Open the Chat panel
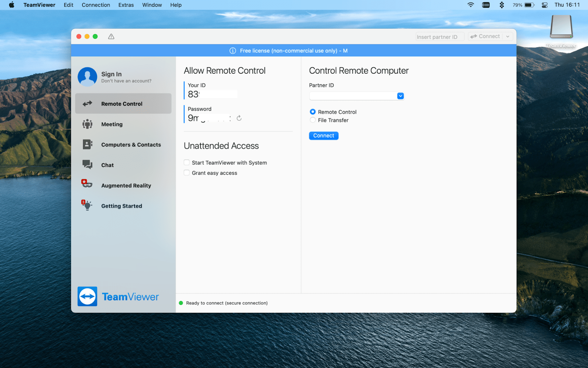The image size is (588, 368). coord(107,165)
